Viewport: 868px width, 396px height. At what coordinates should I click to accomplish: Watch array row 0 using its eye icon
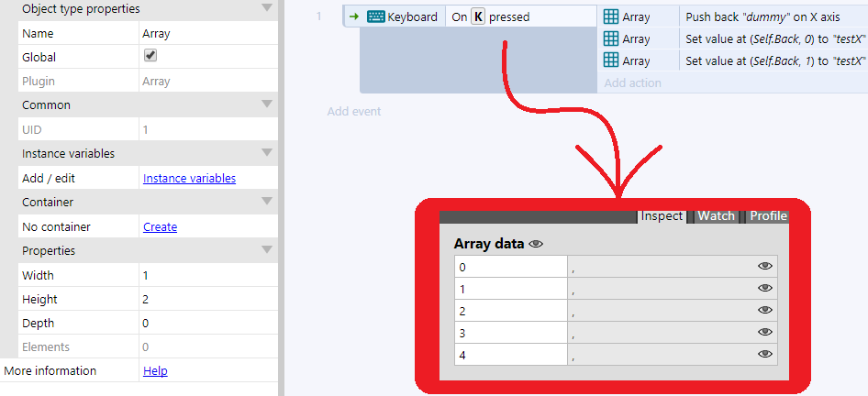tap(765, 266)
